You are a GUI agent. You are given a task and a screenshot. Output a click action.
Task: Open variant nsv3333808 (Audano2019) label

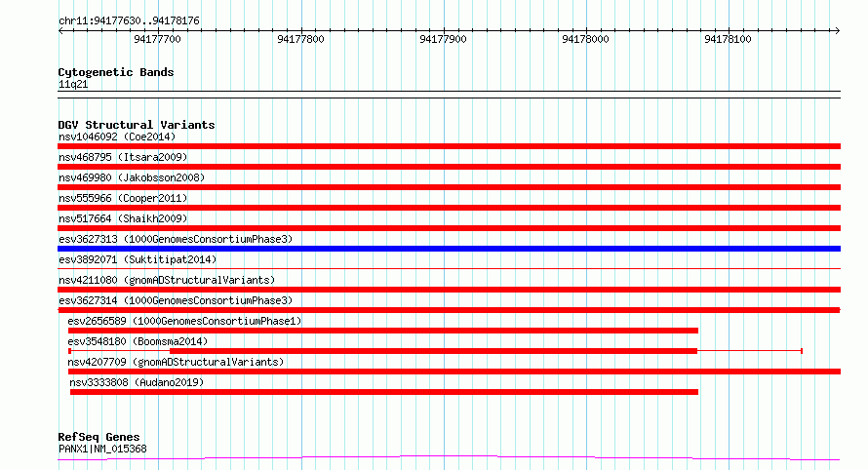(x=137, y=382)
